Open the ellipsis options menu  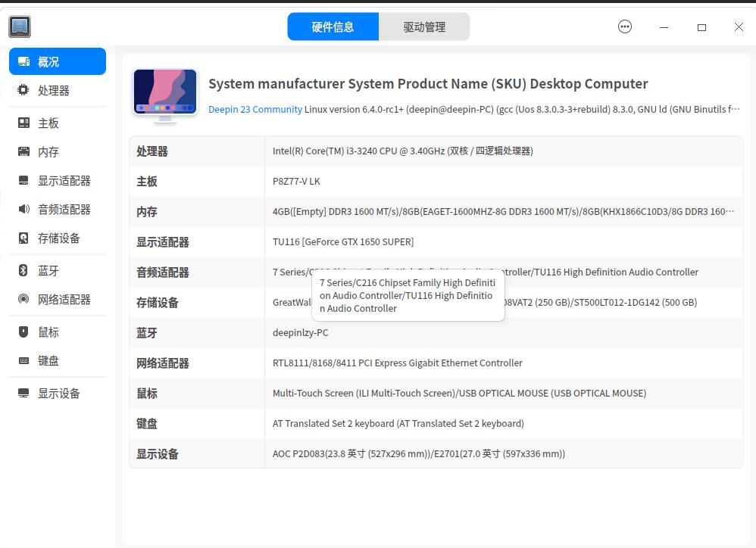[x=625, y=26]
